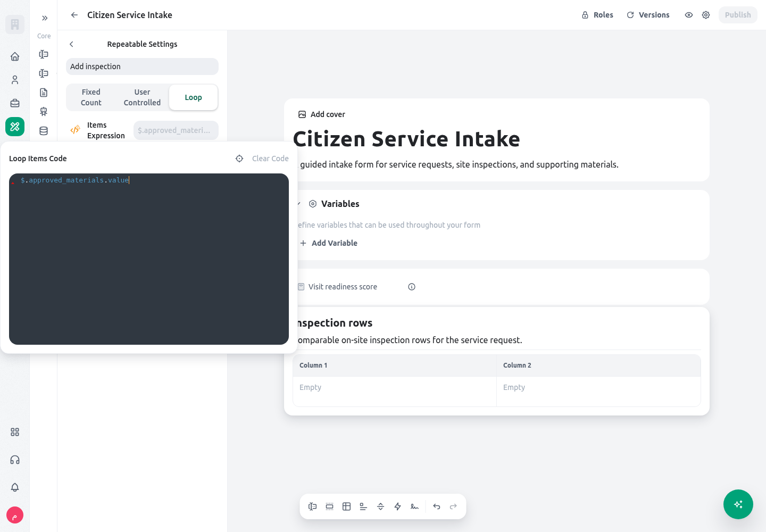This screenshot has width=766, height=532.
Task: Click the orange code expression icon
Action: point(75,130)
